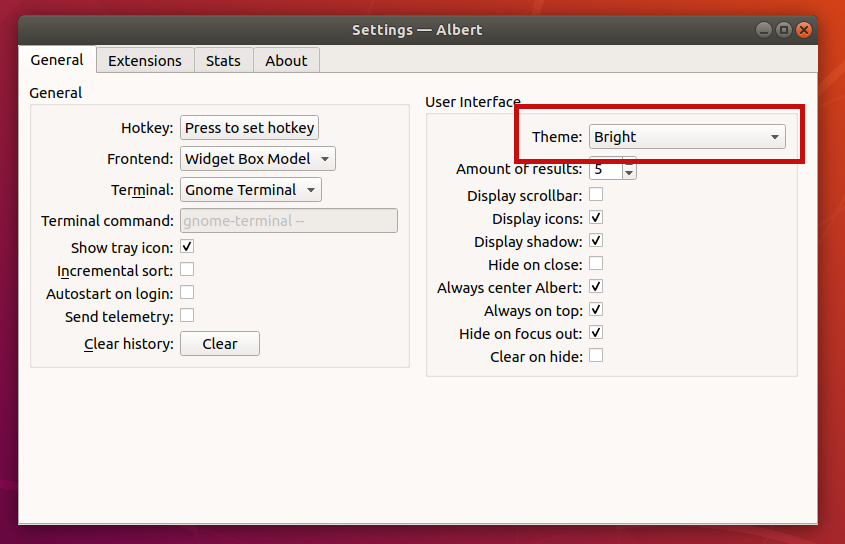Open the Theme dropdown

pos(686,137)
